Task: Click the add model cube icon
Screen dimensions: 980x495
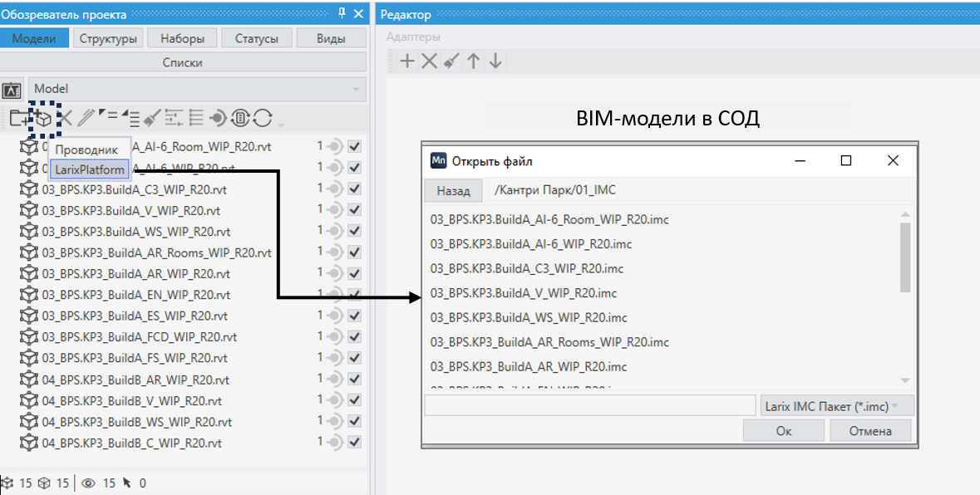Action: click(x=42, y=119)
